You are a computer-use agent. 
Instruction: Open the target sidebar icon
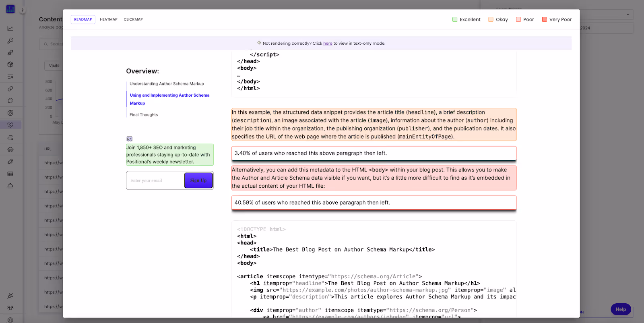point(10,113)
